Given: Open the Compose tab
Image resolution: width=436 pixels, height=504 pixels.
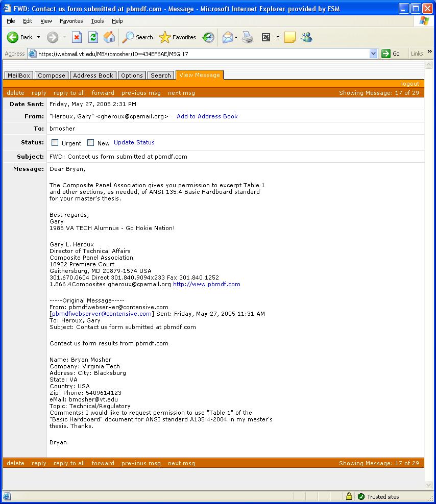Looking at the screenshot, I should pos(52,75).
